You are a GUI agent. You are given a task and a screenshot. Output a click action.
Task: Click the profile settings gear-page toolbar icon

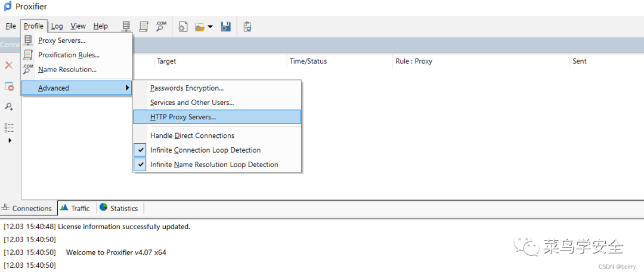point(183,27)
